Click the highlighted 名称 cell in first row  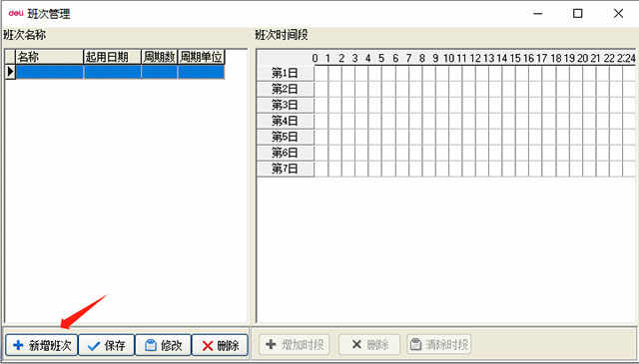coord(49,72)
